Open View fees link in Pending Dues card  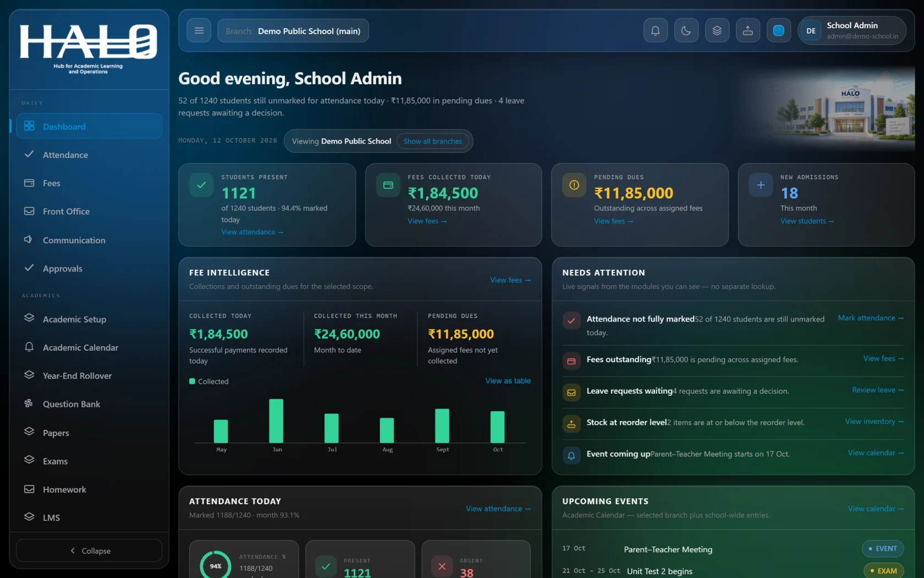[614, 221]
